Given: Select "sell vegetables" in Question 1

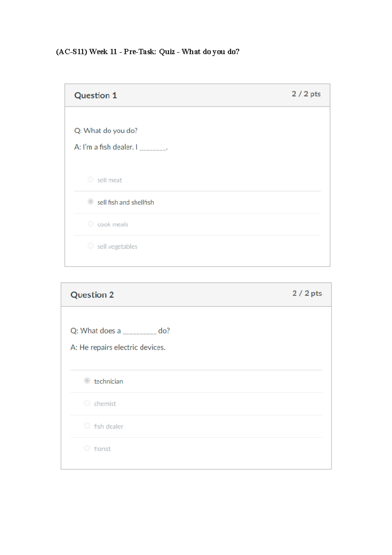Looking at the screenshot, I should point(91,246).
